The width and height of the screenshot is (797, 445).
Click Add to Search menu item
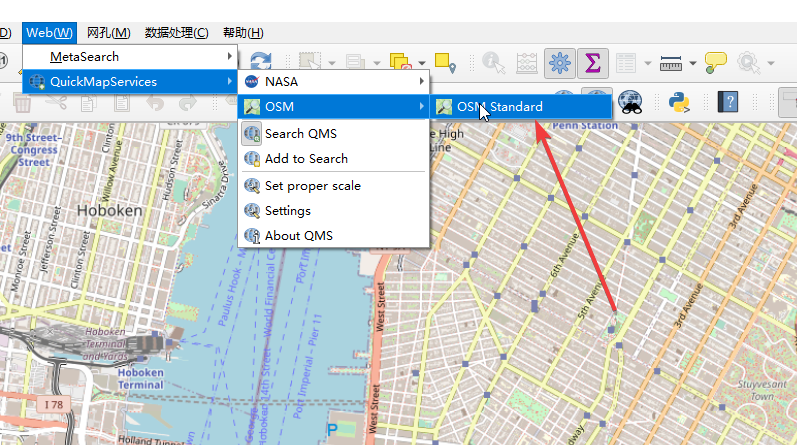pyautogui.click(x=334, y=159)
